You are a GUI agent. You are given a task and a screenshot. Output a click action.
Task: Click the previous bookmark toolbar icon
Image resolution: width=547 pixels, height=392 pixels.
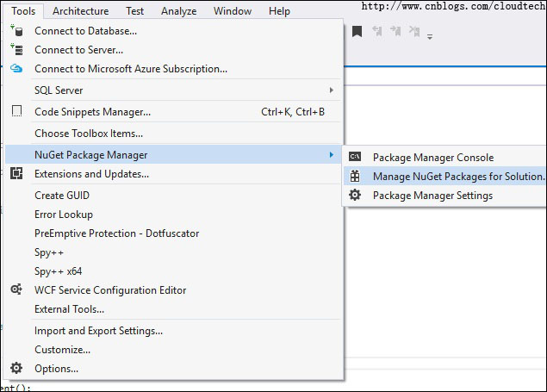tap(376, 31)
